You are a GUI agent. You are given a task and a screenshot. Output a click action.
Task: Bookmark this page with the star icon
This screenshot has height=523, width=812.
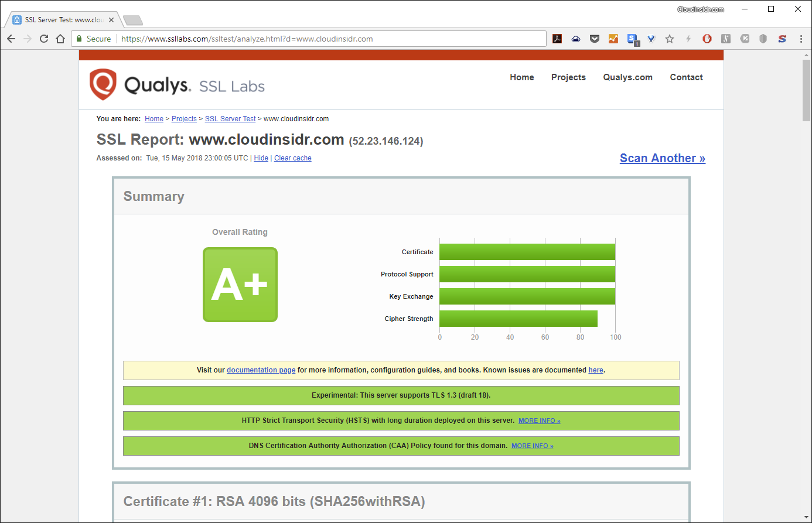[670, 39]
